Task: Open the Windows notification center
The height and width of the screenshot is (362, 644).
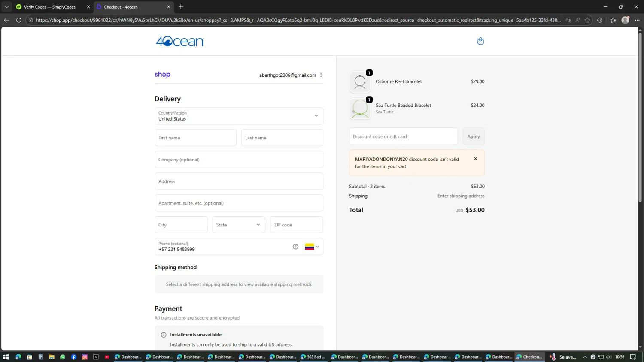Action: [x=633, y=357]
